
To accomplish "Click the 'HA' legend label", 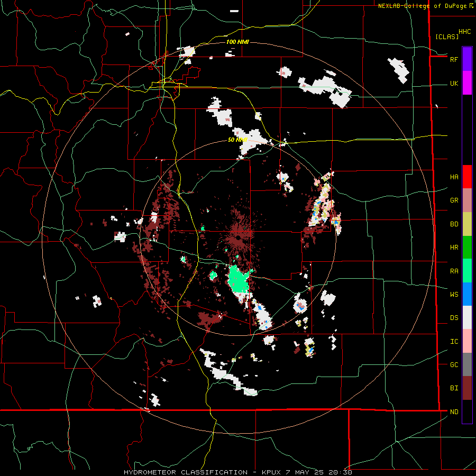I will 454,177.
